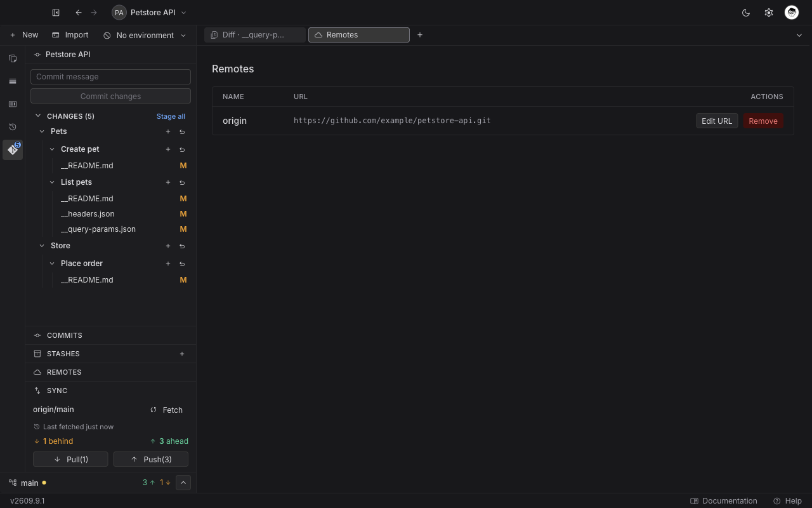Open the environments stack icon in the sidebar
This screenshot has width=812, height=508.
click(x=13, y=81)
